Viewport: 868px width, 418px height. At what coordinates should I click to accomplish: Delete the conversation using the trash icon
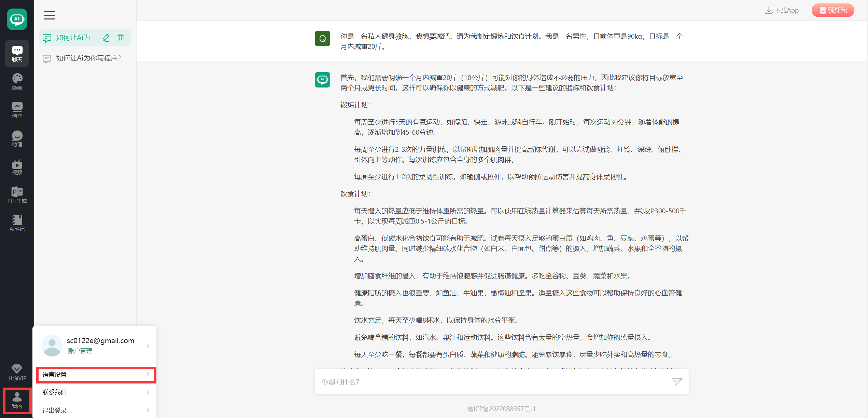point(120,38)
